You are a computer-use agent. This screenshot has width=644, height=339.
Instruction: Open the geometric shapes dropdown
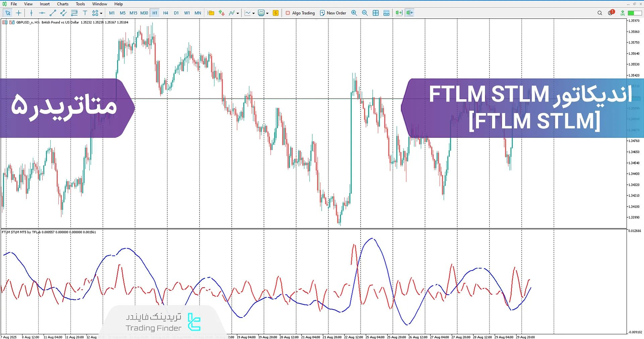100,13
